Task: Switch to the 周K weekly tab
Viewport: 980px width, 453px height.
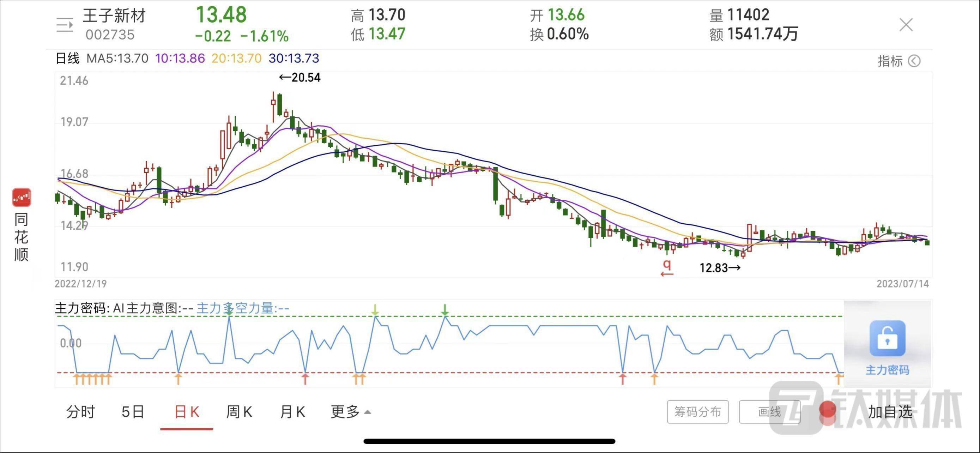Action: point(239,412)
